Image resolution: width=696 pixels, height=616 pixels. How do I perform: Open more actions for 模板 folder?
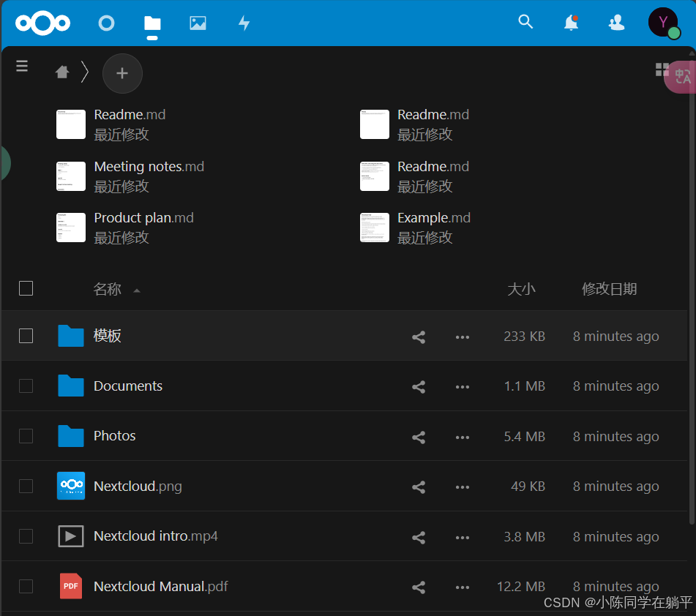coord(462,337)
